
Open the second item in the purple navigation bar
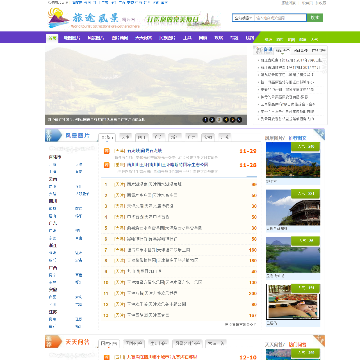[x=72, y=38]
